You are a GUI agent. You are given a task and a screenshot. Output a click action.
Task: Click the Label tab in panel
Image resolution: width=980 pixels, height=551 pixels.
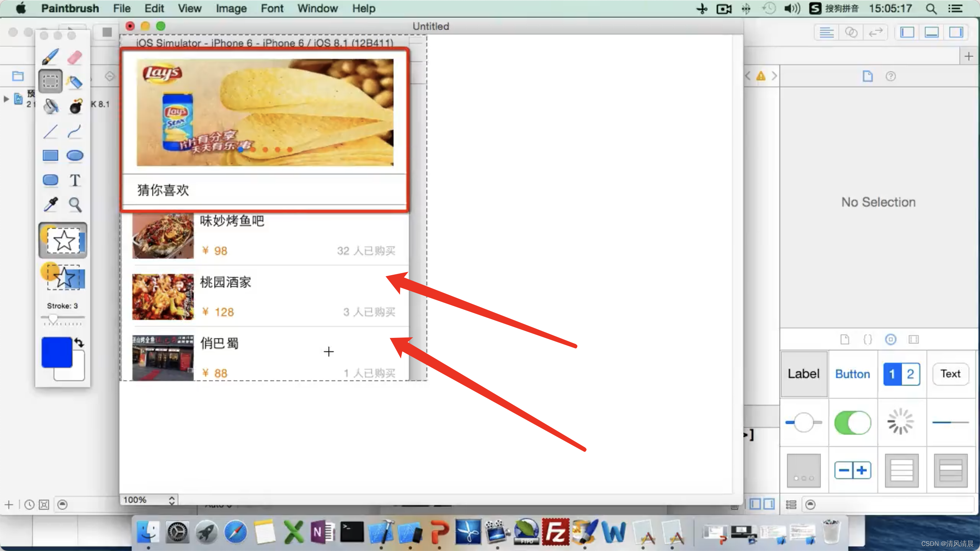804,373
